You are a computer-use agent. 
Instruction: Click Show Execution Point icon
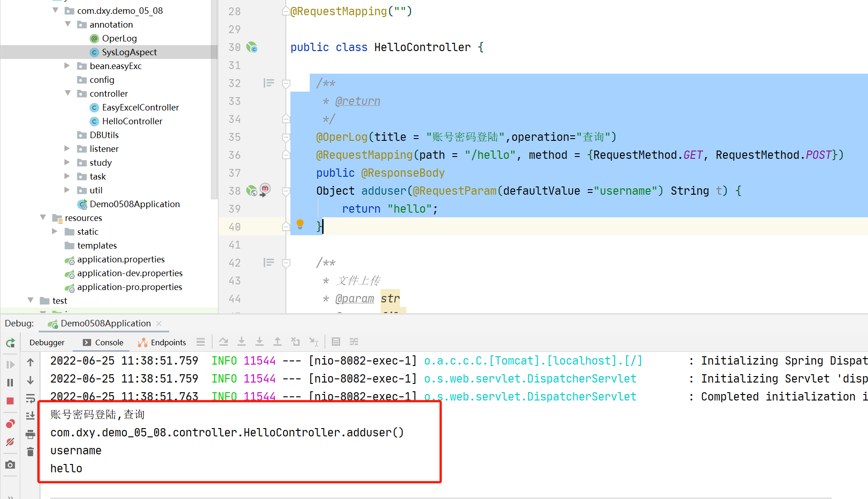[x=201, y=342]
